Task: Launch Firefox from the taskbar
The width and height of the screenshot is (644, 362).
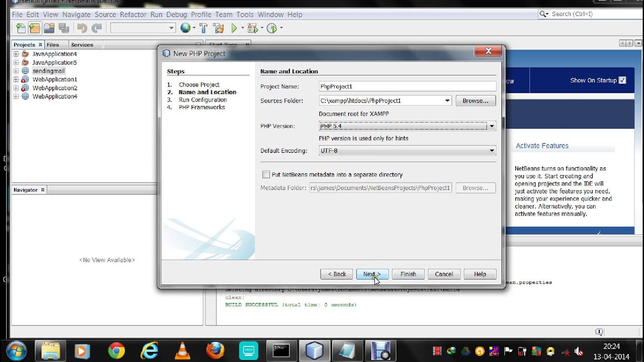Action: [x=215, y=350]
